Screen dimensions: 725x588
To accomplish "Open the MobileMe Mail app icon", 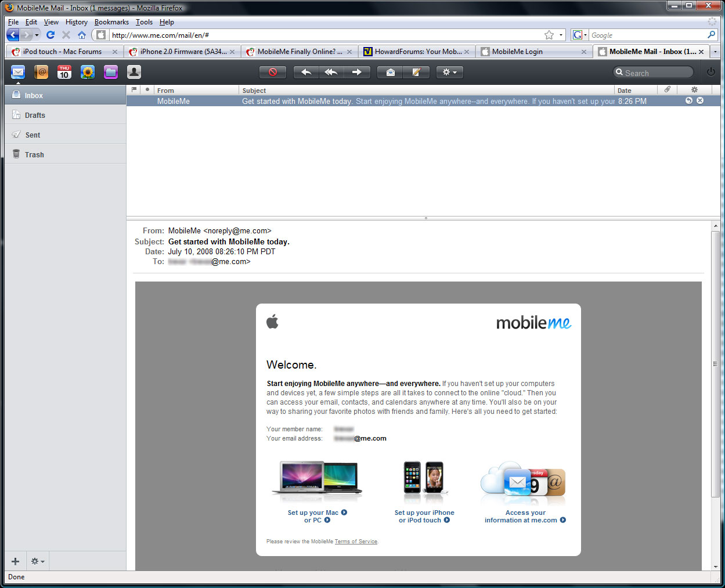I will [x=18, y=72].
